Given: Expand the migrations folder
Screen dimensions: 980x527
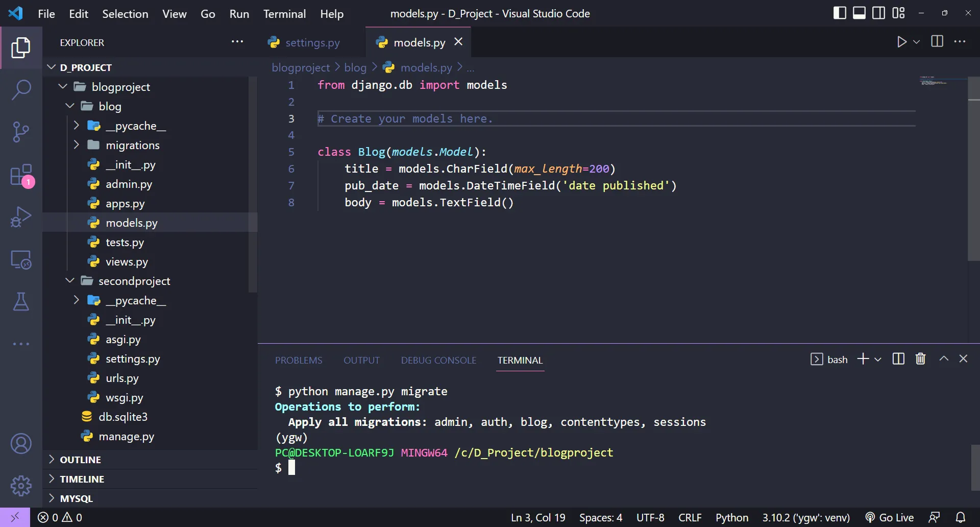Looking at the screenshot, I should (132, 146).
